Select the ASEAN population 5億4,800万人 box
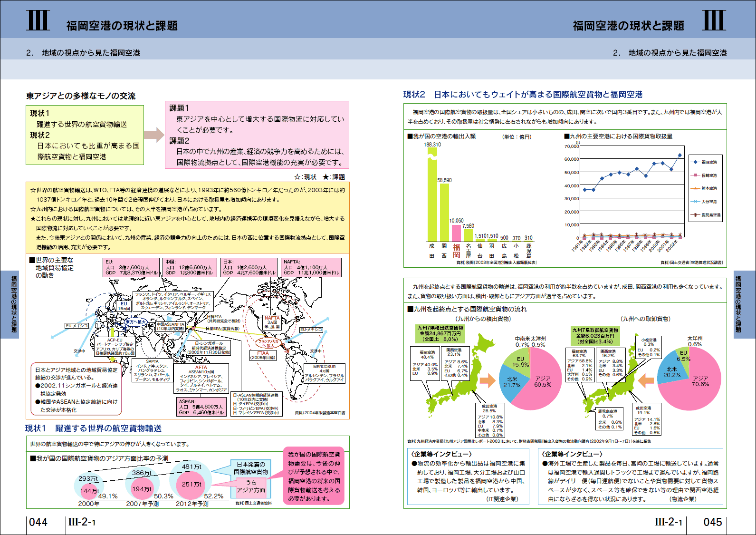 coord(201,407)
